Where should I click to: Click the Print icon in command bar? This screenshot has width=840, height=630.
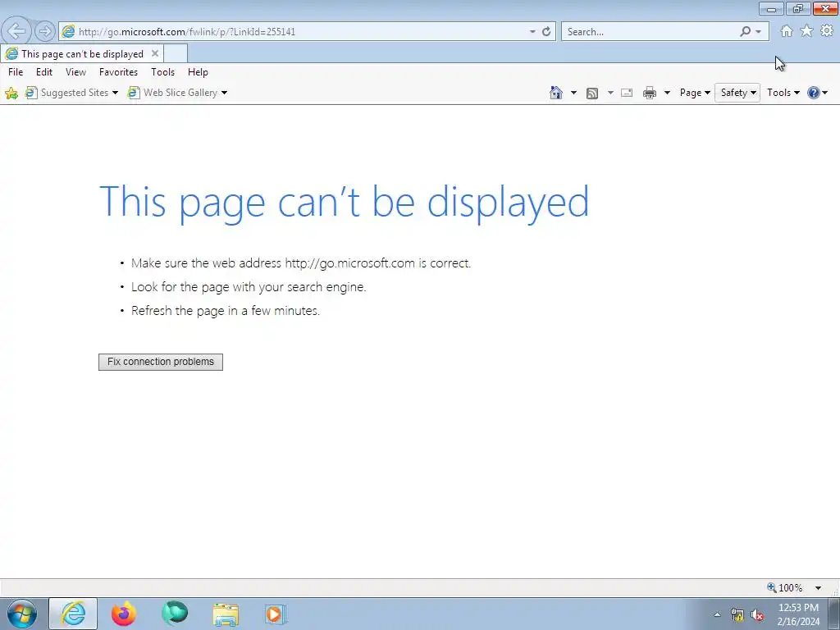tap(650, 94)
